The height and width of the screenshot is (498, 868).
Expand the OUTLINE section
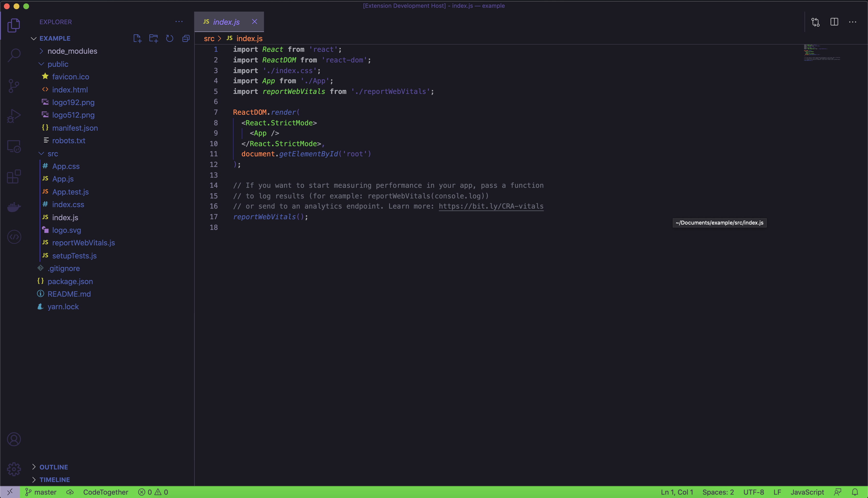tap(53, 467)
